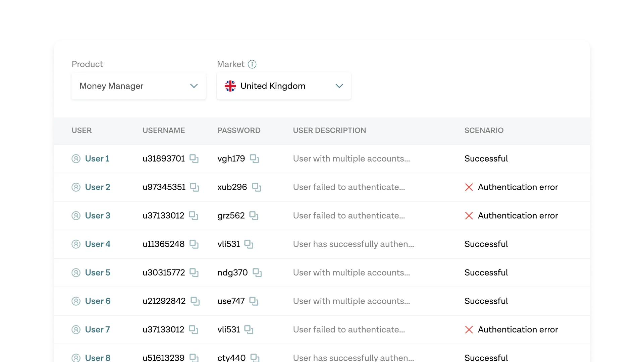Open the Money Manager product dropdown

139,86
